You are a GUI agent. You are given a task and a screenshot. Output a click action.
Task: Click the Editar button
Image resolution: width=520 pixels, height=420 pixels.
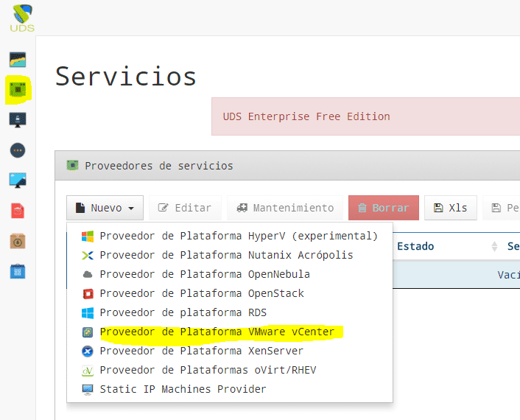pyautogui.click(x=185, y=208)
